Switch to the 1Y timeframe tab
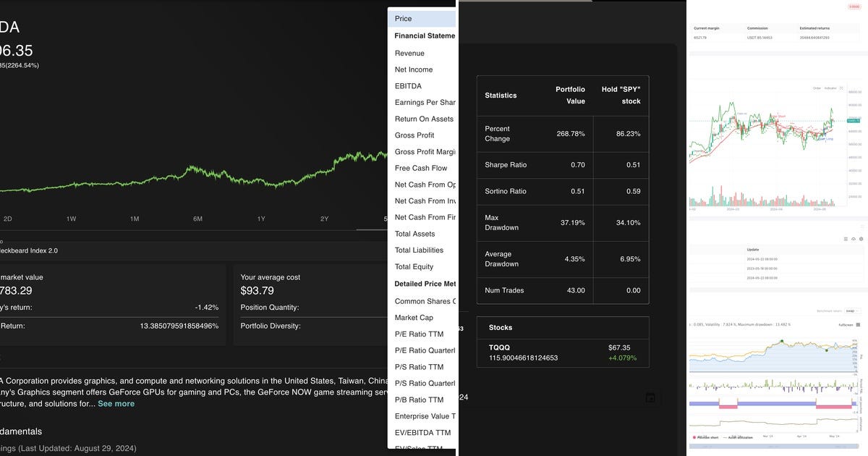 click(x=261, y=218)
